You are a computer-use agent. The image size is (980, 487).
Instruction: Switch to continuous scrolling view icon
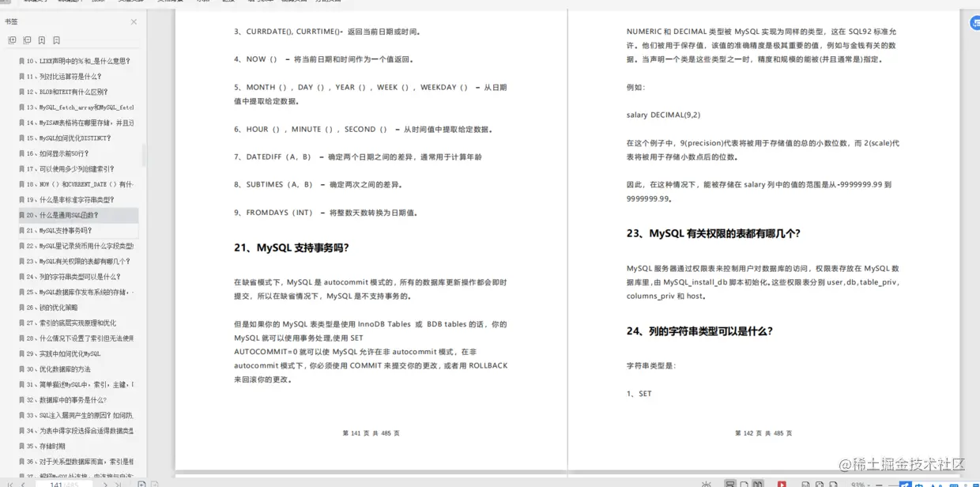(x=729, y=484)
